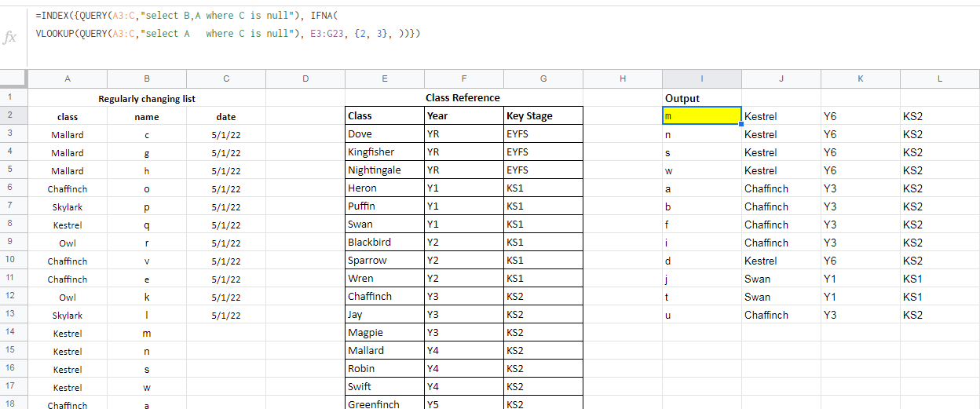This screenshot has height=409, width=980.
Task: Select column F header
Action: click(x=464, y=79)
